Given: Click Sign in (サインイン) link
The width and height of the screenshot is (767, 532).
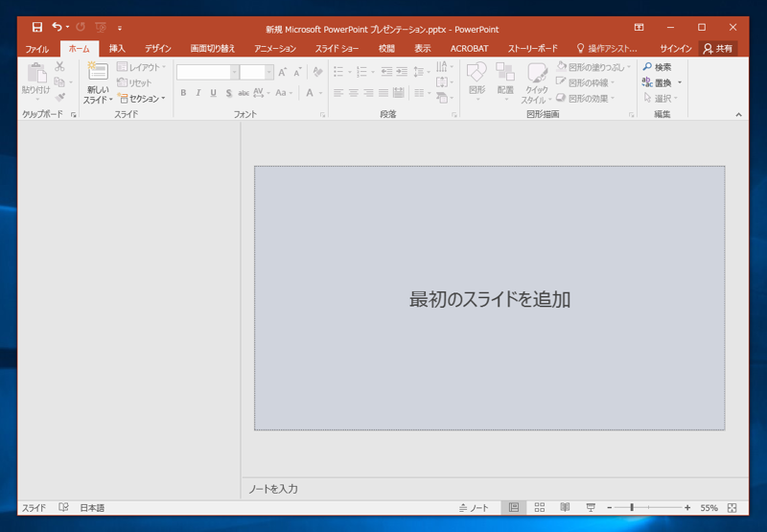Looking at the screenshot, I should click(x=675, y=49).
